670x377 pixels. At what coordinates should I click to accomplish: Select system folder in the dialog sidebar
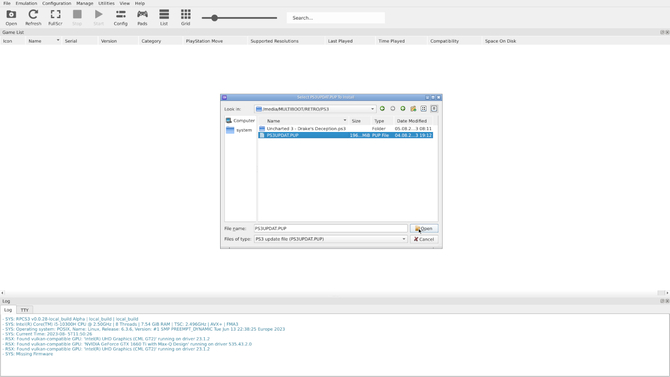[239, 130]
